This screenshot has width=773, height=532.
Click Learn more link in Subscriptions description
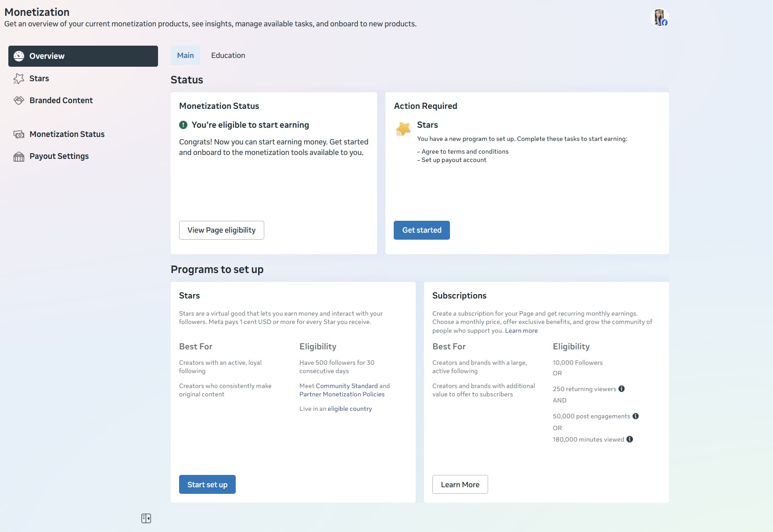coord(521,331)
